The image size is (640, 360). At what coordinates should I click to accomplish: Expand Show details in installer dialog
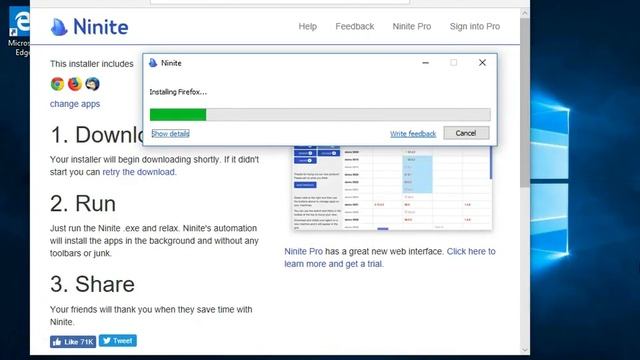pos(170,133)
